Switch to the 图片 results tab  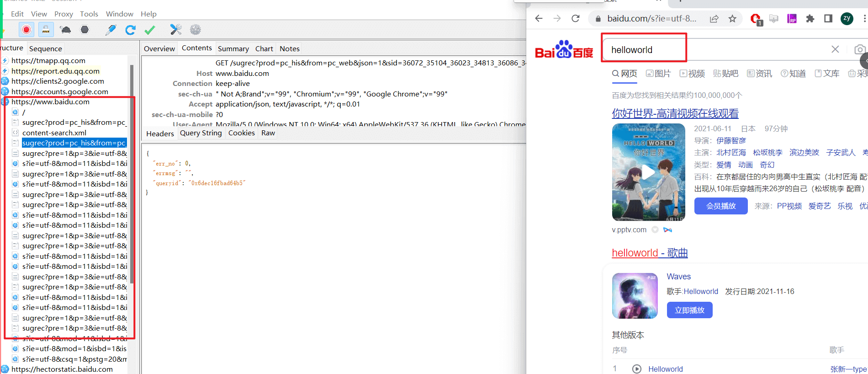(x=658, y=74)
